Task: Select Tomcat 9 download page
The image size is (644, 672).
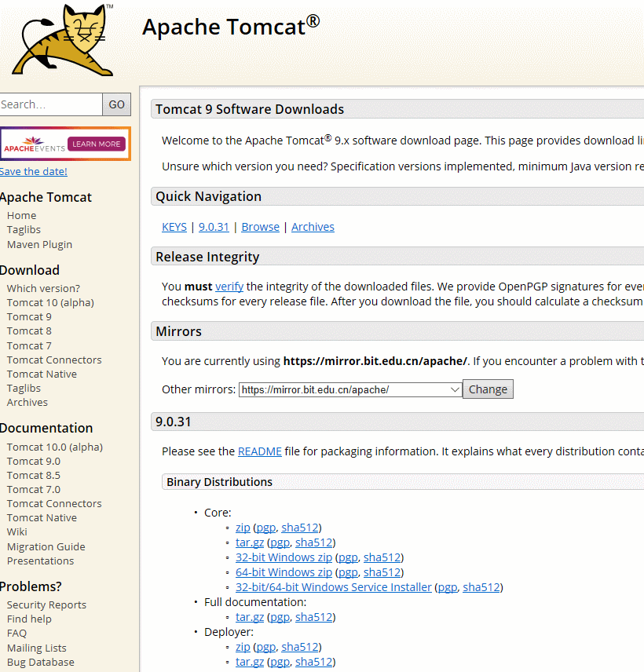Action: (x=29, y=316)
